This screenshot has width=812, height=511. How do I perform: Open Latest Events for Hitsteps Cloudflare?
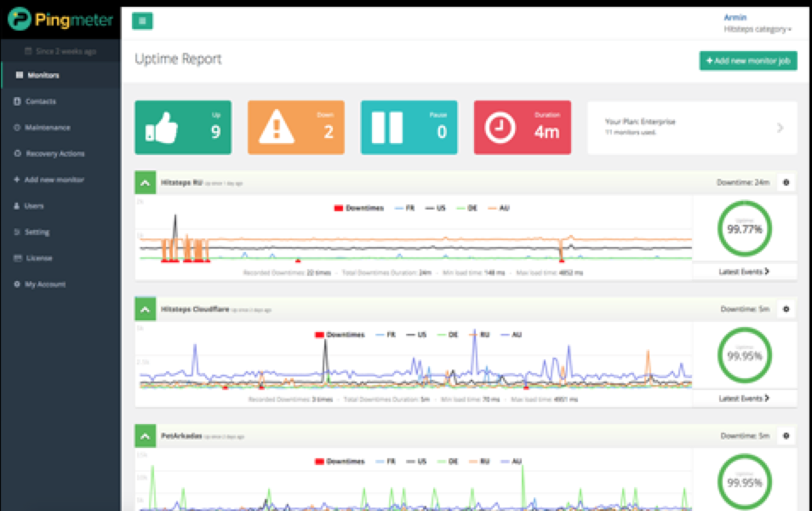pyautogui.click(x=744, y=399)
